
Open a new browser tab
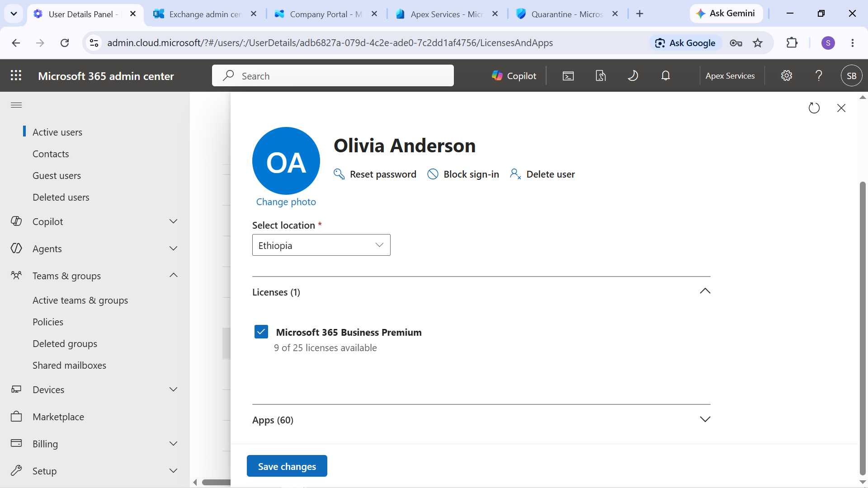tap(640, 14)
